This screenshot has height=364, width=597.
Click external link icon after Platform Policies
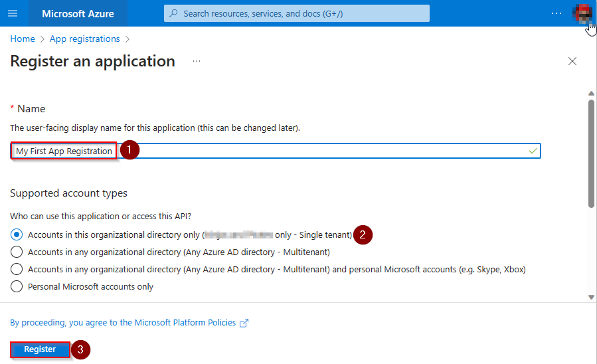[x=244, y=323]
